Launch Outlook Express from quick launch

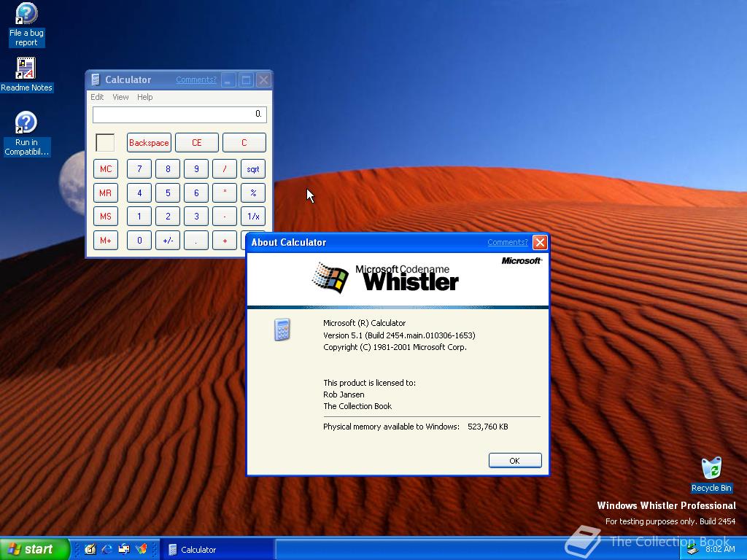pyautogui.click(x=124, y=549)
